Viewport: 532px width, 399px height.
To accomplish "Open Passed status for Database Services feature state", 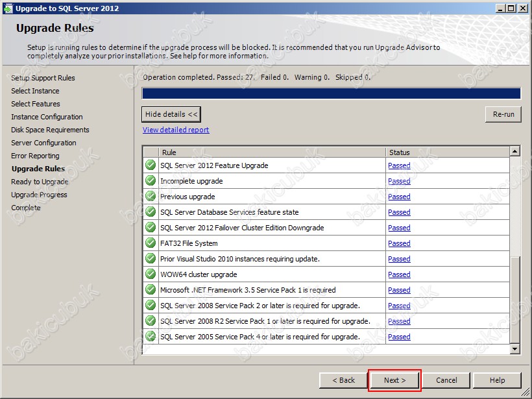I will click(399, 212).
